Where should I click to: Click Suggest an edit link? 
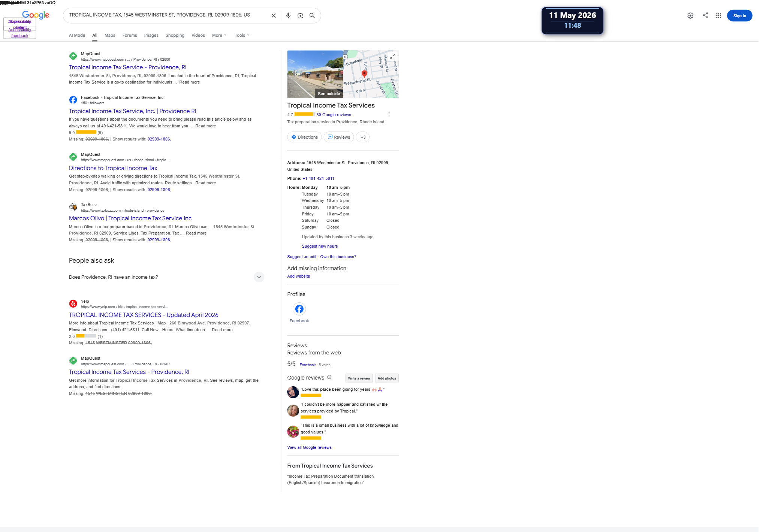coord(302,257)
